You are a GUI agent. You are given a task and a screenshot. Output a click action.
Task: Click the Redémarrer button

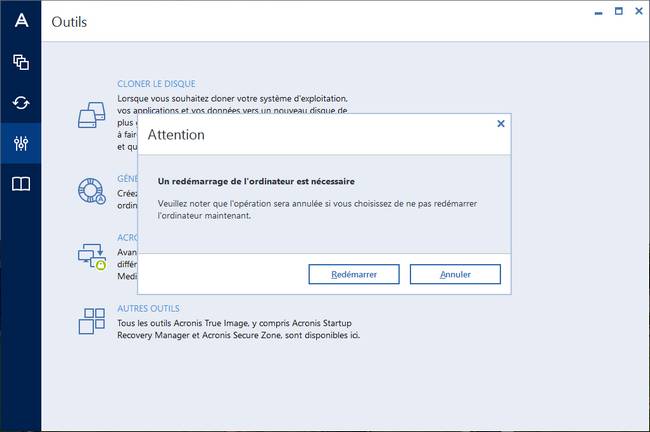click(x=354, y=274)
